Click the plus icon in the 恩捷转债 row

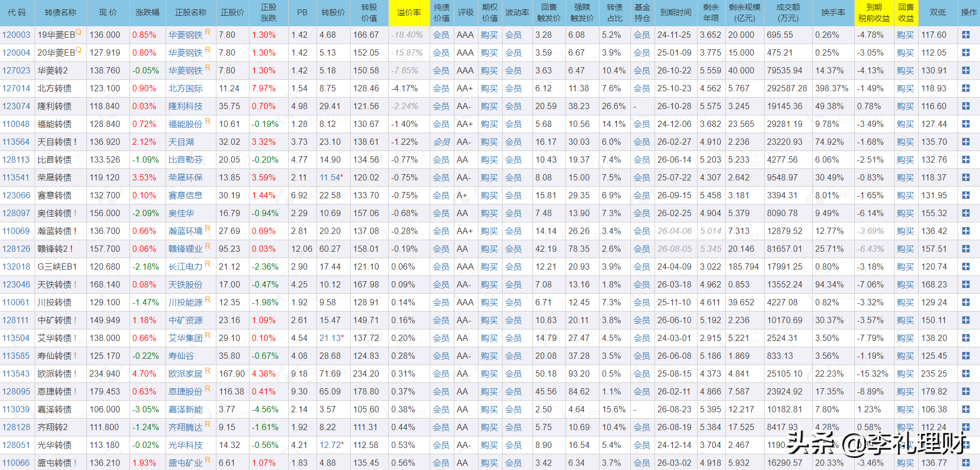[x=966, y=392]
